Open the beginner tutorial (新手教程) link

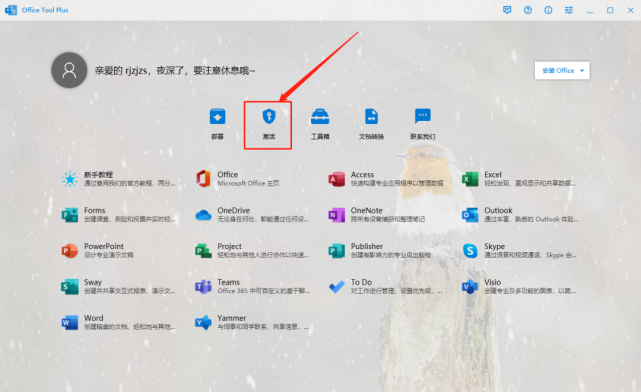pos(119,179)
